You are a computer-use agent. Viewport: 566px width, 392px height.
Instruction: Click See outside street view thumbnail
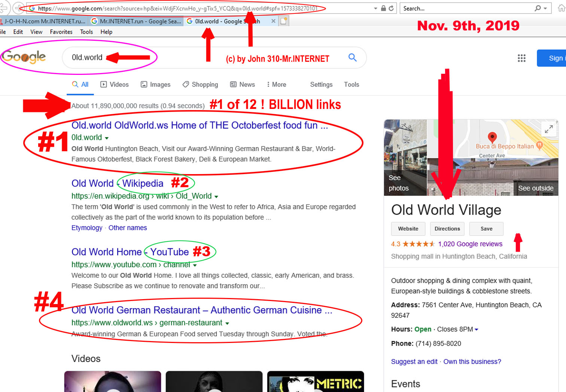click(x=493, y=177)
